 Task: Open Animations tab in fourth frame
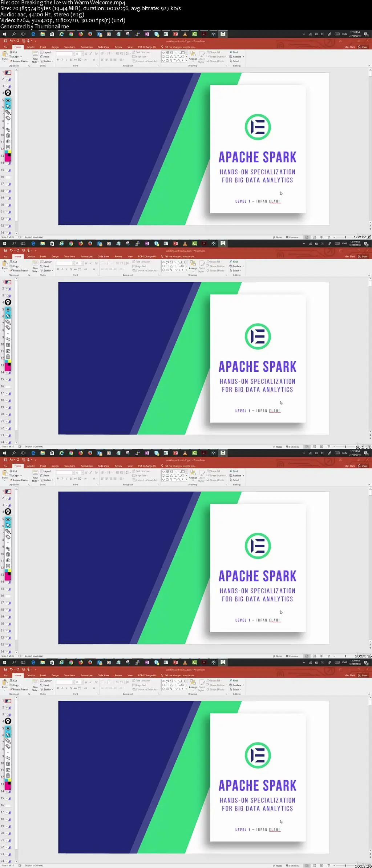tap(86, 675)
